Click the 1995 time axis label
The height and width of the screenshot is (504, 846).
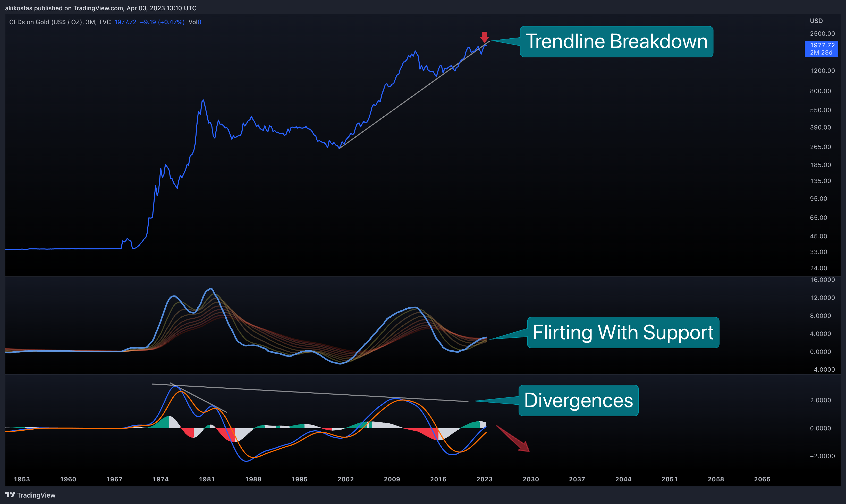(299, 479)
